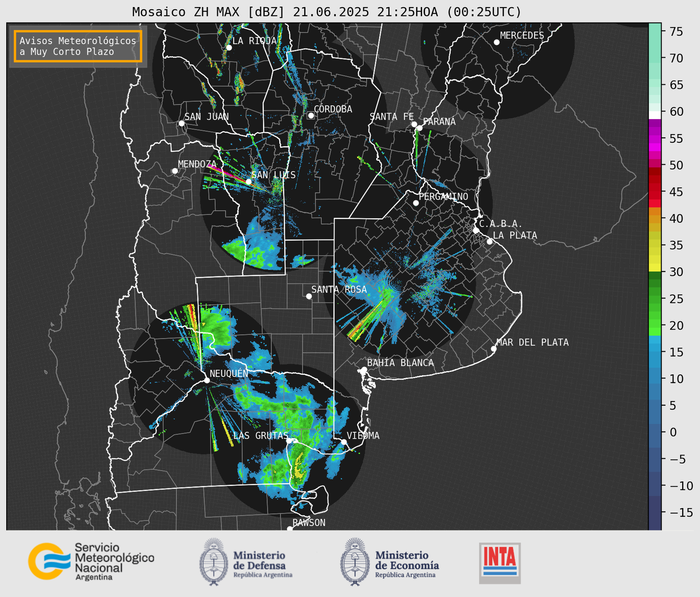The width and height of the screenshot is (700, 597).
Task: Click the San Luis city marker
Action: click(249, 181)
